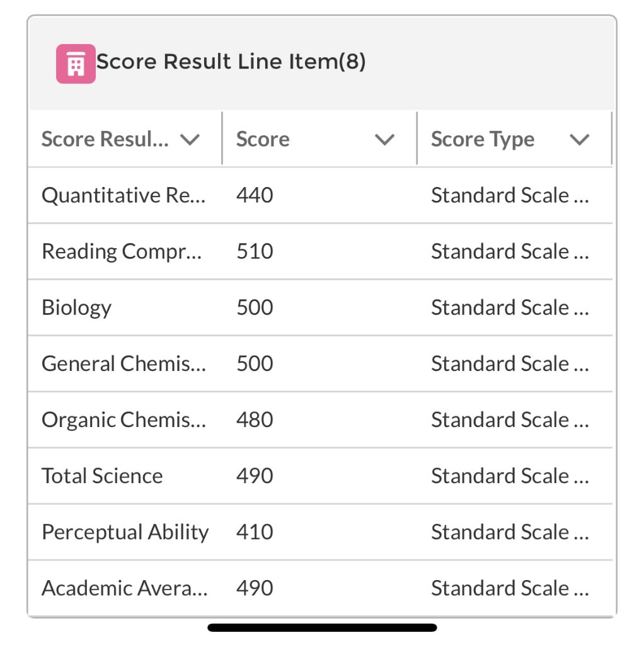Click the 410 score cell
Viewport: 644px width, 645px height.
(x=255, y=532)
